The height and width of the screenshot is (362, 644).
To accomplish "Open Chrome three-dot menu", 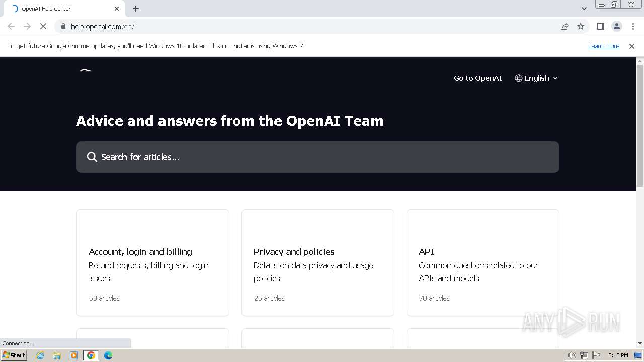I will [633, 26].
